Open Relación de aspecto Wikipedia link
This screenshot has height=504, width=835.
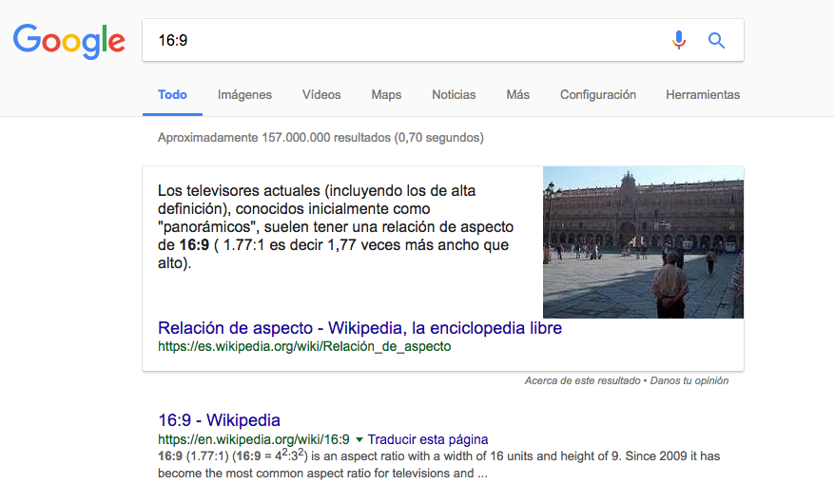(359, 328)
